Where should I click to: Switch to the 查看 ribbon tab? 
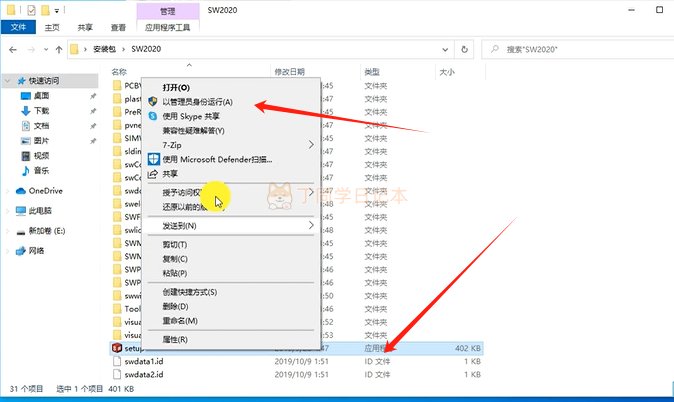tap(118, 30)
